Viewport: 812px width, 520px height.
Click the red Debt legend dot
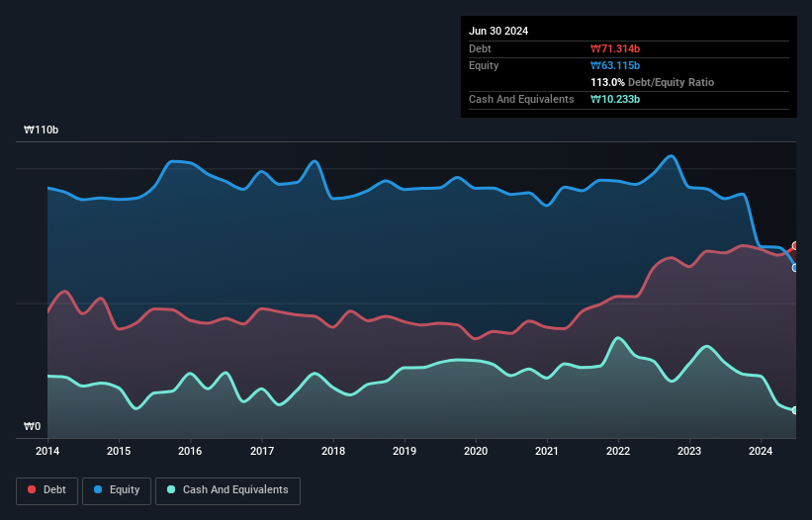32,489
